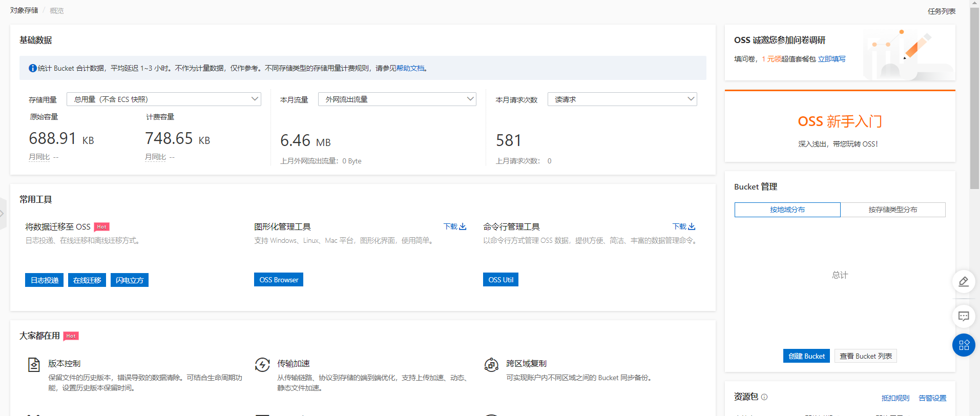Click 查看 Bucket 列表 button
The height and width of the screenshot is (416, 980).
(x=866, y=356)
